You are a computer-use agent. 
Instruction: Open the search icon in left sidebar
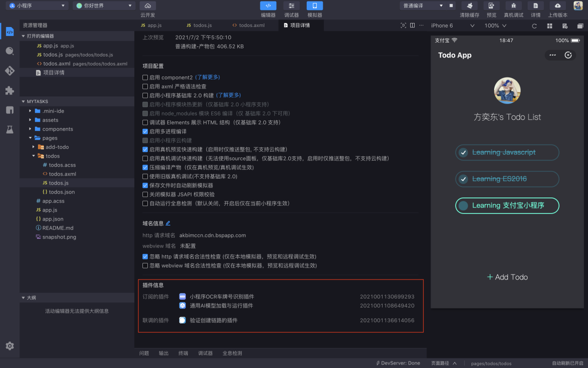coord(9,51)
